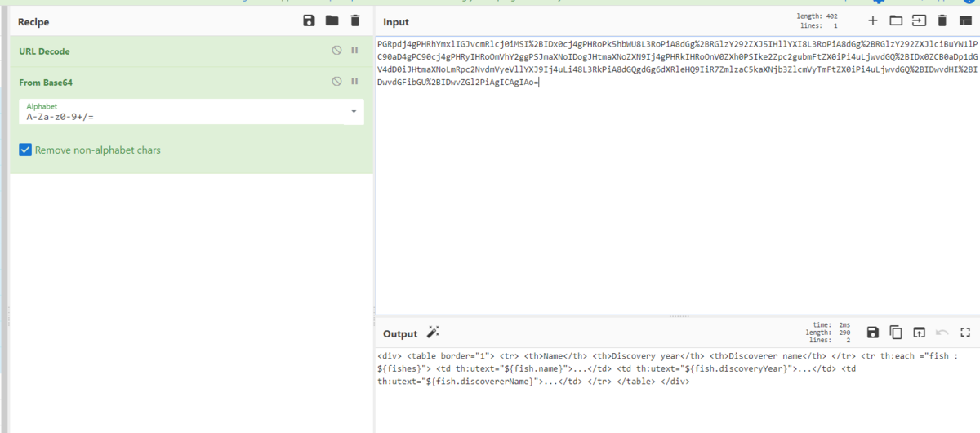
Task: Save output to file
Action: coord(872,333)
